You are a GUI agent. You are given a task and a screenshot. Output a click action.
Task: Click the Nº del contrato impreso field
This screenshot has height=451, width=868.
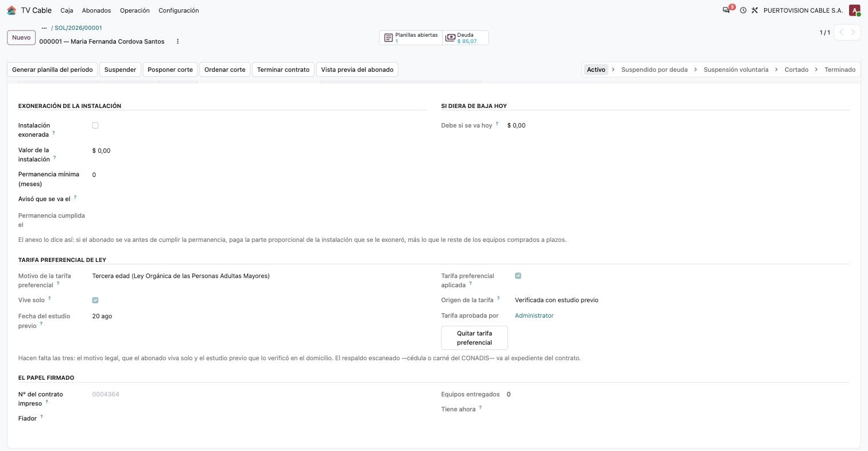(x=259, y=394)
